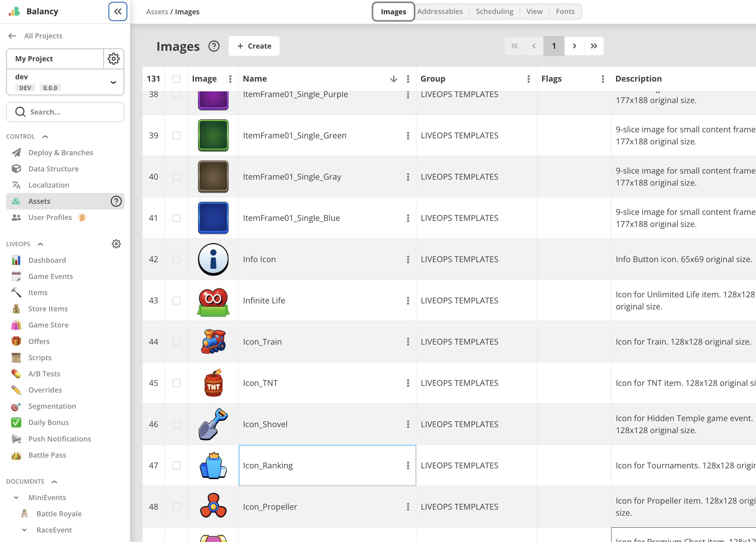The height and width of the screenshot is (542, 756).
Task: Switch to the Addressables tab
Action: [x=440, y=11]
